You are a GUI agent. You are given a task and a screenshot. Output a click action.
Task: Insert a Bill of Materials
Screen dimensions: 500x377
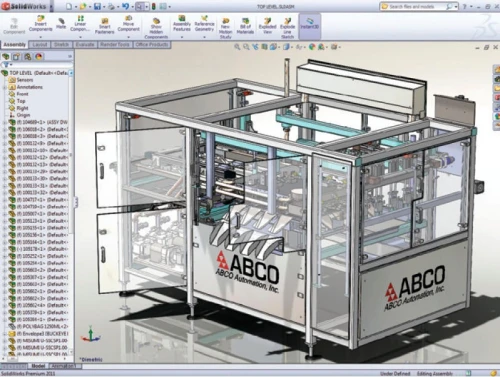(245, 26)
